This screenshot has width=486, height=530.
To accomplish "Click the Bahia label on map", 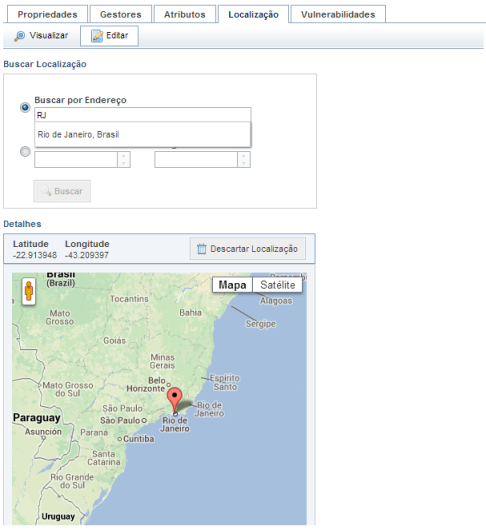I will 190,313.
